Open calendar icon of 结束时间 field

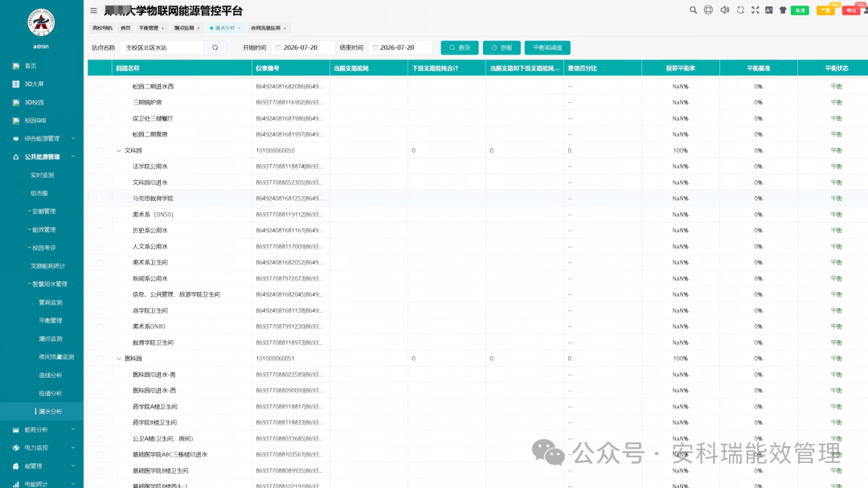pyautogui.click(x=375, y=47)
